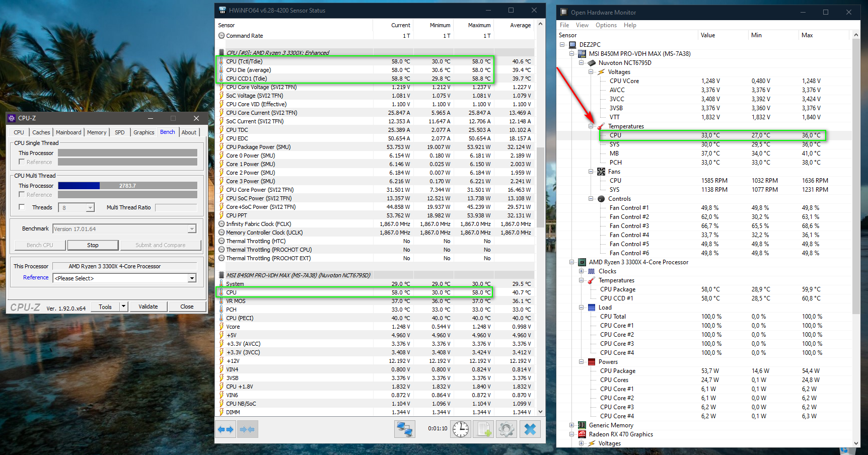Click the CPU-Z title bar logo icon
868x455 pixels.
click(12, 118)
